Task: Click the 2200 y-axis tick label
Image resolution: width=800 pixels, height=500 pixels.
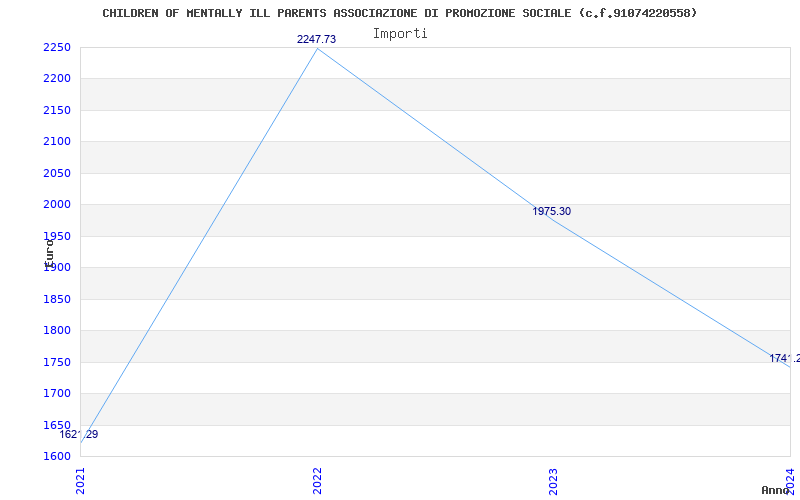Action: click(x=57, y=79)
